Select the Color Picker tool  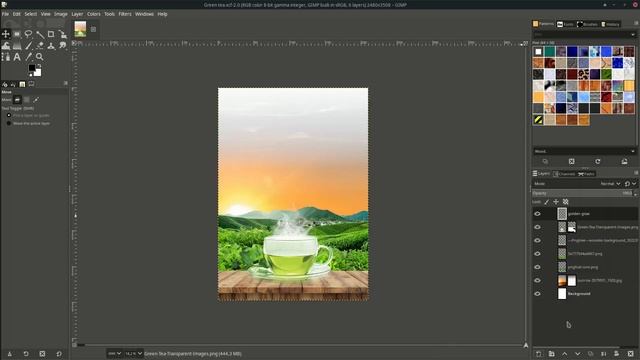click(28, 57)
